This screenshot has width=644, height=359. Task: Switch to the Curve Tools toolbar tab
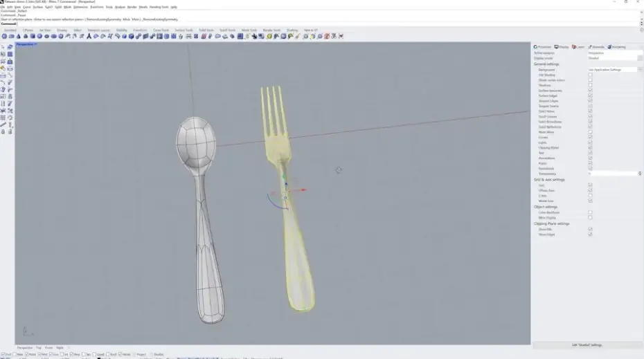coord(161,30)
